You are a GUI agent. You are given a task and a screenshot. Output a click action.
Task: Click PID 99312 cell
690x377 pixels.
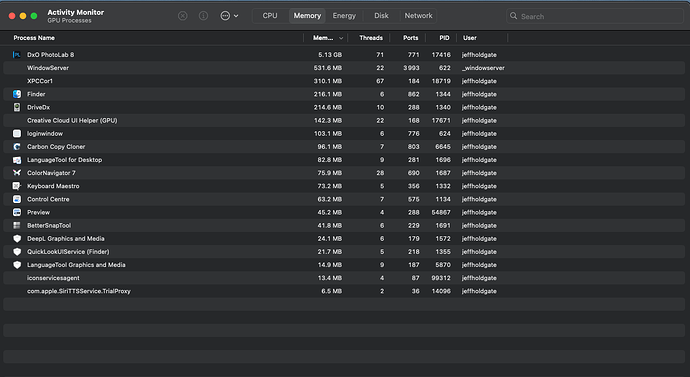[441, 278]
